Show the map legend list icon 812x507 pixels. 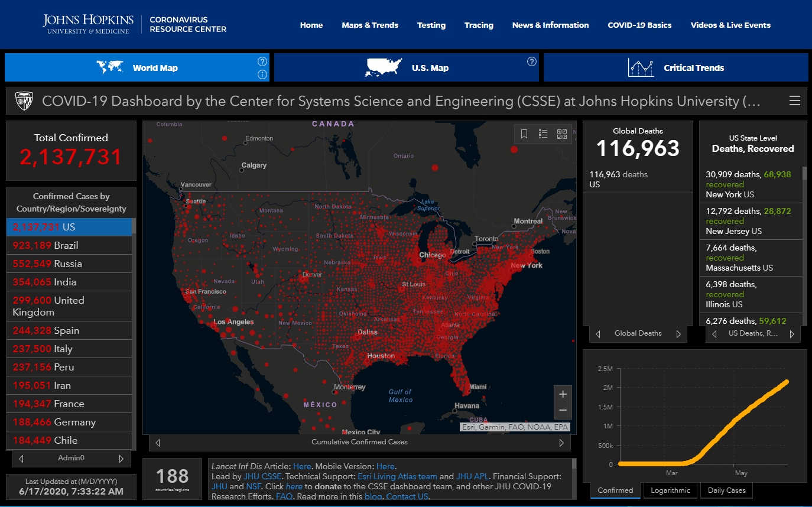click(543, 134)
